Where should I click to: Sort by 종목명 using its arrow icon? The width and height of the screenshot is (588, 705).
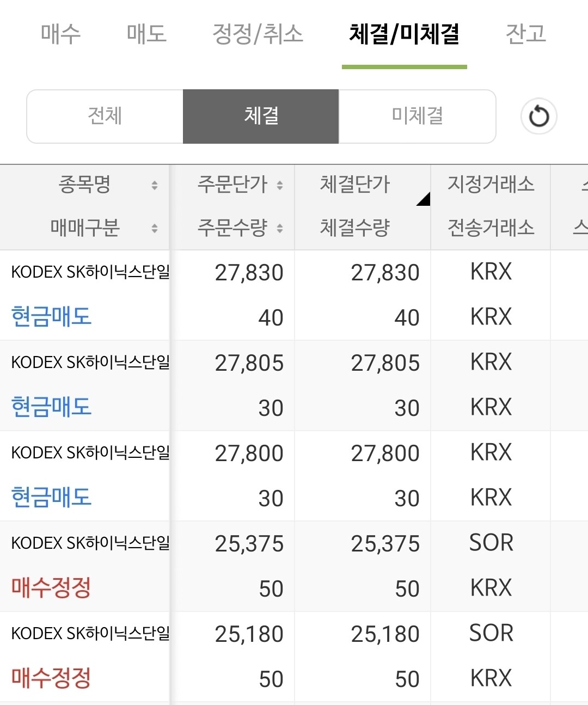point(155,185)
